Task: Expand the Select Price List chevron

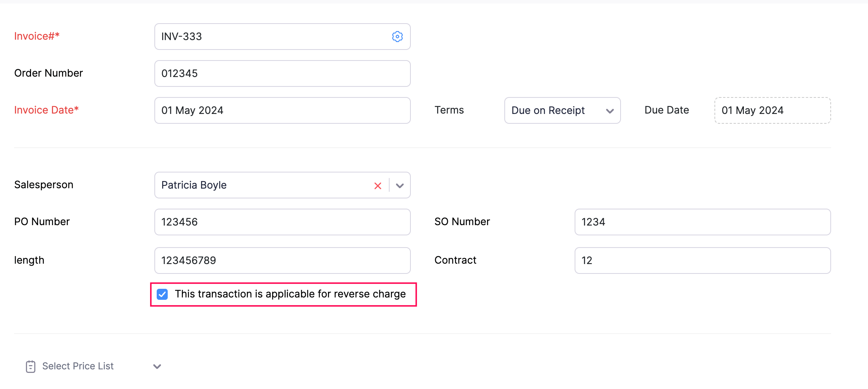Action: click(157, 366)
